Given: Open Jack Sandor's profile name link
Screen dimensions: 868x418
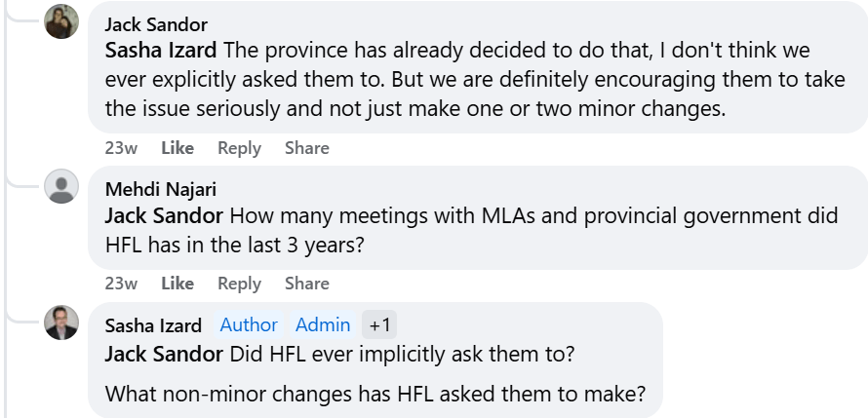Looking at the screenshot, I should tap(156, 24).
